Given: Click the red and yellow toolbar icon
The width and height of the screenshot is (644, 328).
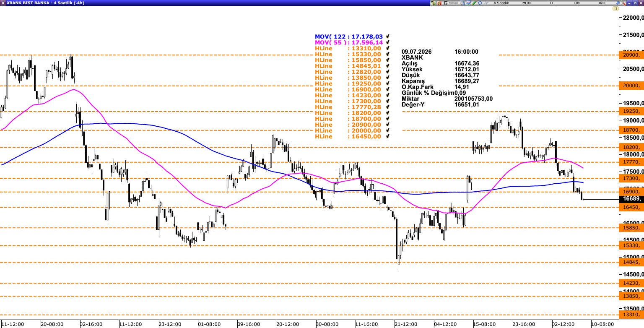Looking at the screenshot, I should [x=439, y=3].
